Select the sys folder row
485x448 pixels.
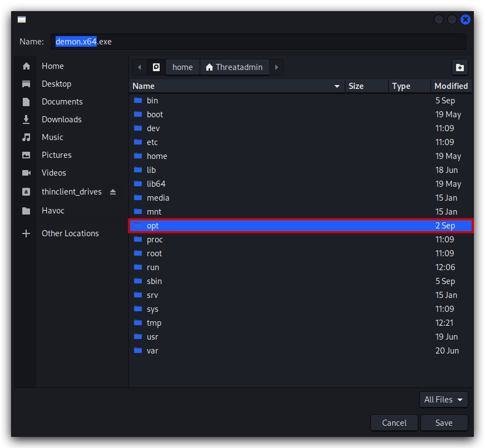click(301, 309)
